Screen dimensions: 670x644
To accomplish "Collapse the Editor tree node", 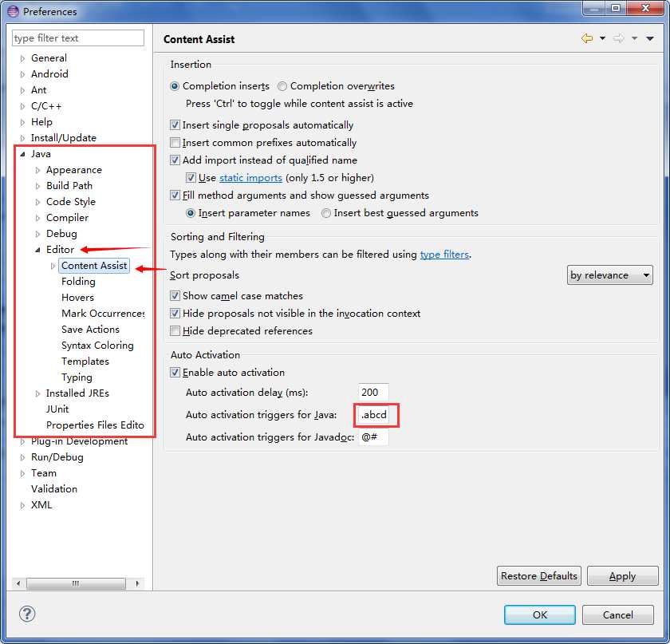I will coord(37,250).
